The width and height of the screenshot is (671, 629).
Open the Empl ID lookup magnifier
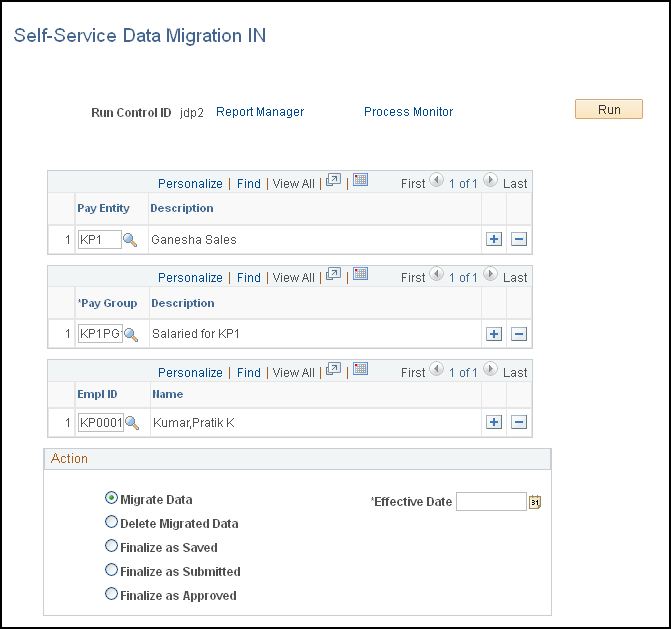(131, 423)
